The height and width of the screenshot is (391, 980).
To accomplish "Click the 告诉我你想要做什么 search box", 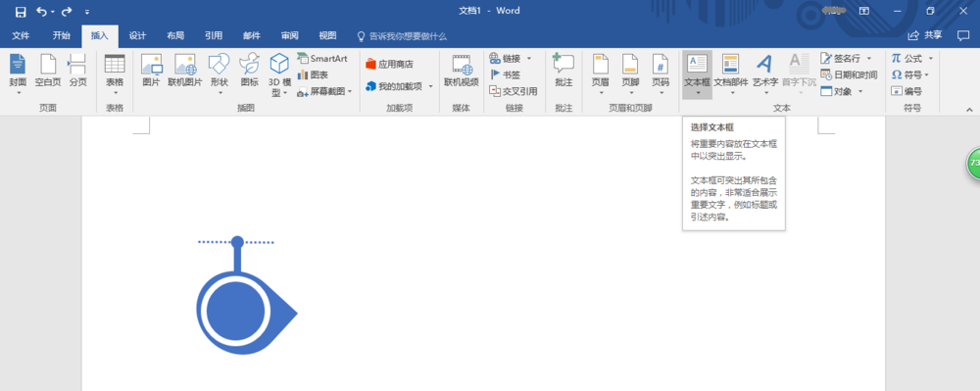I will [402, 36].
